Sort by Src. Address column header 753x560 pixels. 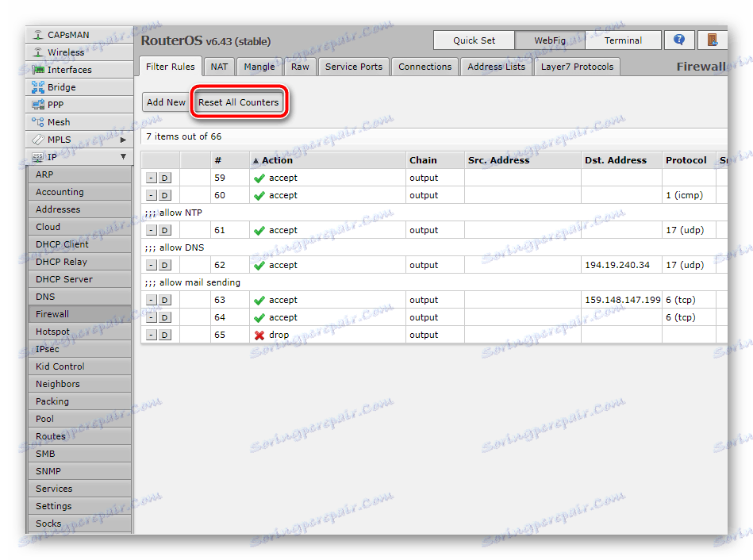[522, 160]
